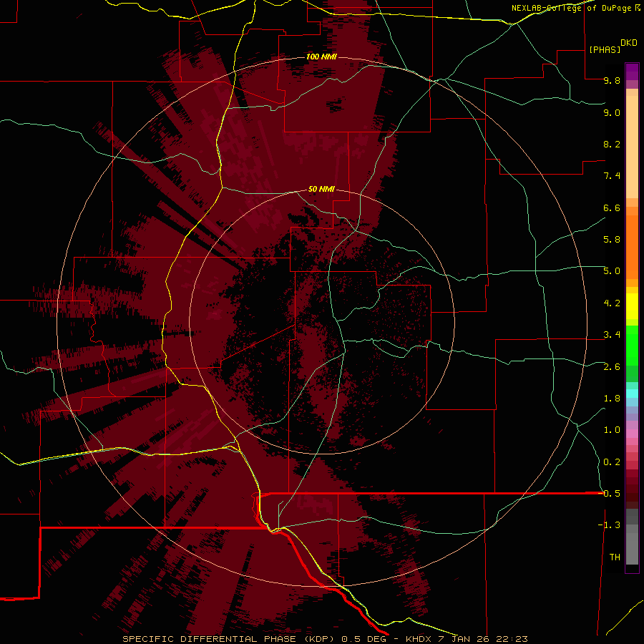Pick the purple segment at the top of the color bar
Image resolution: width=644 pixels, height=644 pixels.
[632, 72]
